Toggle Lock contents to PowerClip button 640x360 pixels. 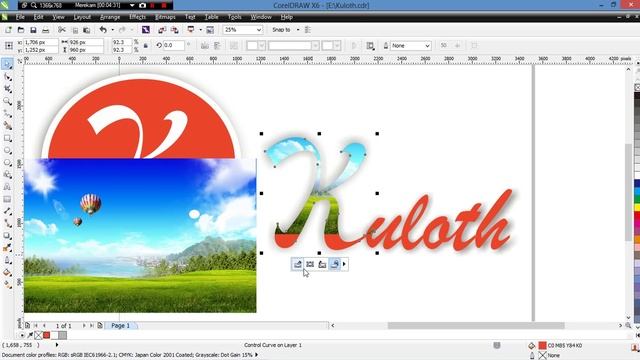(x=334, y=264)
